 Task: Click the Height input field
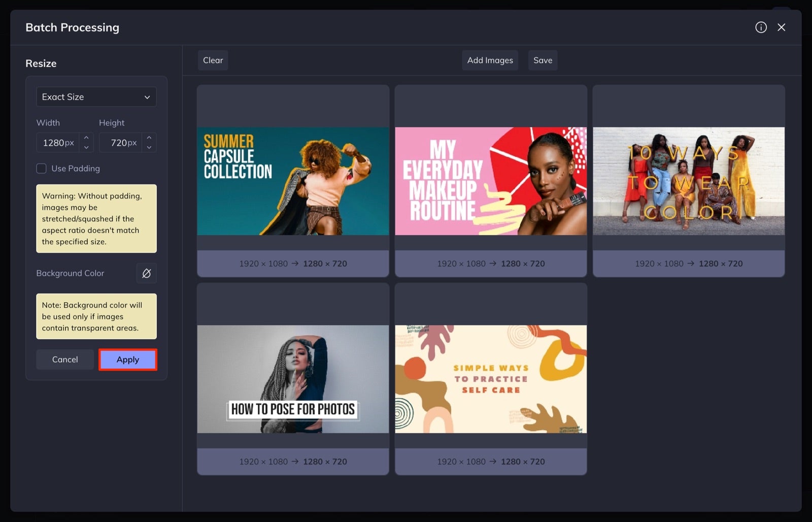(x=121, y=143)
